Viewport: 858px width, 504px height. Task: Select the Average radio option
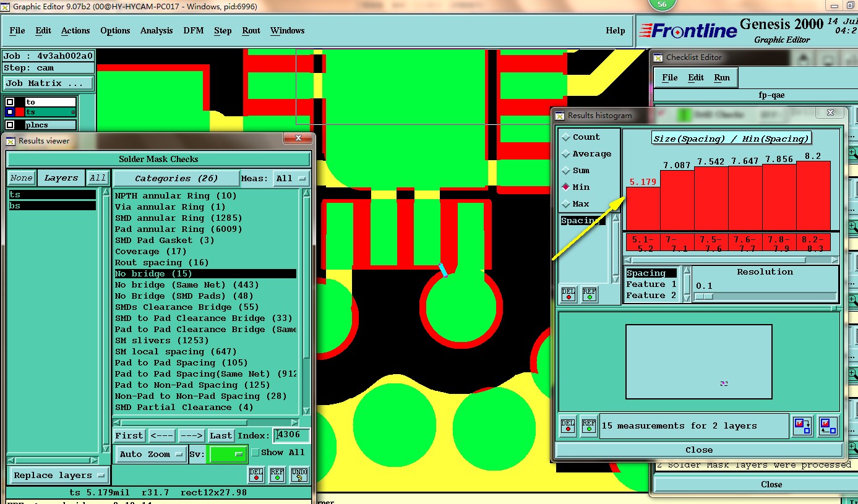(565, 154)
